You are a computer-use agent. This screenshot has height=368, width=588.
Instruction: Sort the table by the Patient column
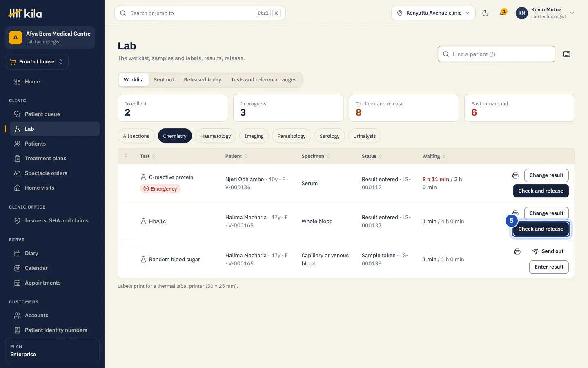tap(236, 156)
